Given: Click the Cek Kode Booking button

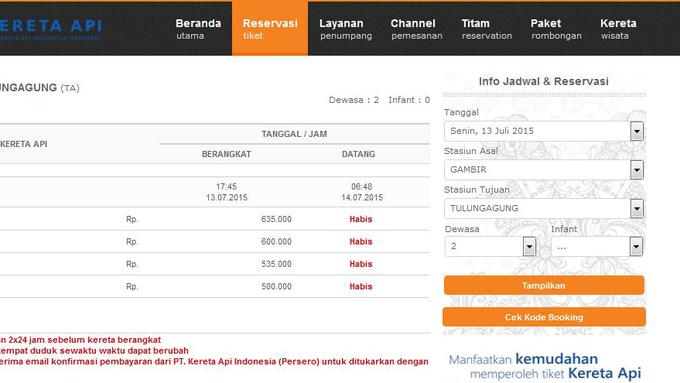Looking at the screenshot, I should [544, 317].
